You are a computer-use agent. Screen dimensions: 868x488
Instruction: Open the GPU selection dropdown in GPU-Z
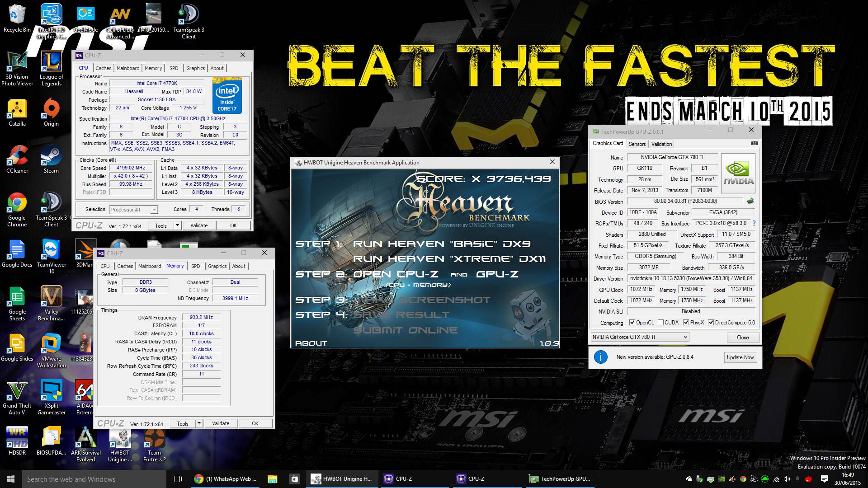click(640, 337)
